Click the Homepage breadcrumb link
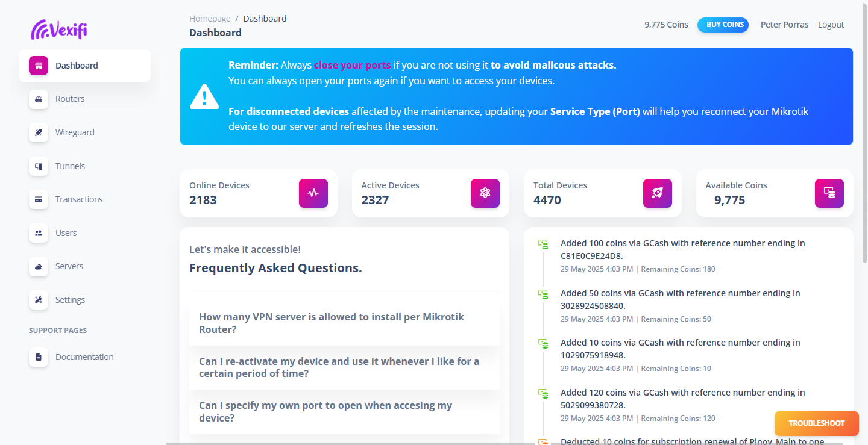Viewport: 868px width, 445px height. [x=210, y=19]
